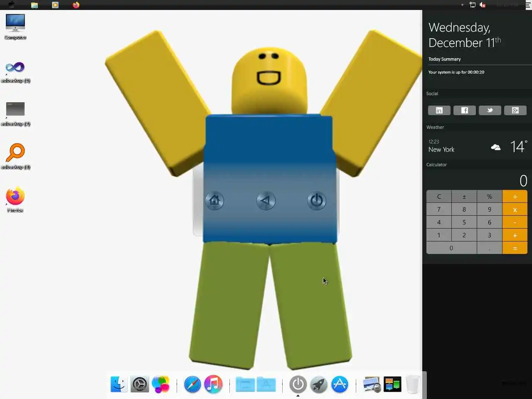Click the LinkedIn social button
The width and height of the screenshot is (532, 399).
(439, 110)
